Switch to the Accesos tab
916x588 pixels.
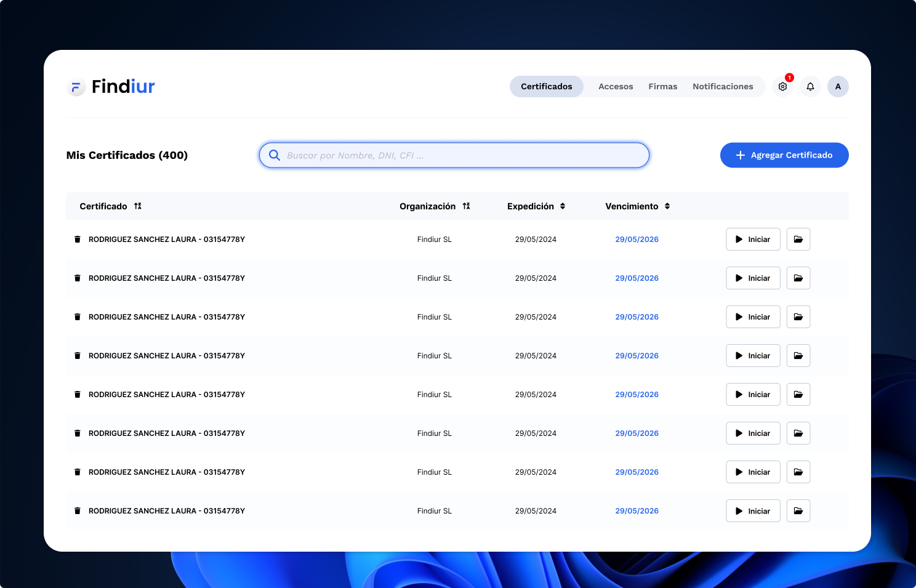(616, 87)
